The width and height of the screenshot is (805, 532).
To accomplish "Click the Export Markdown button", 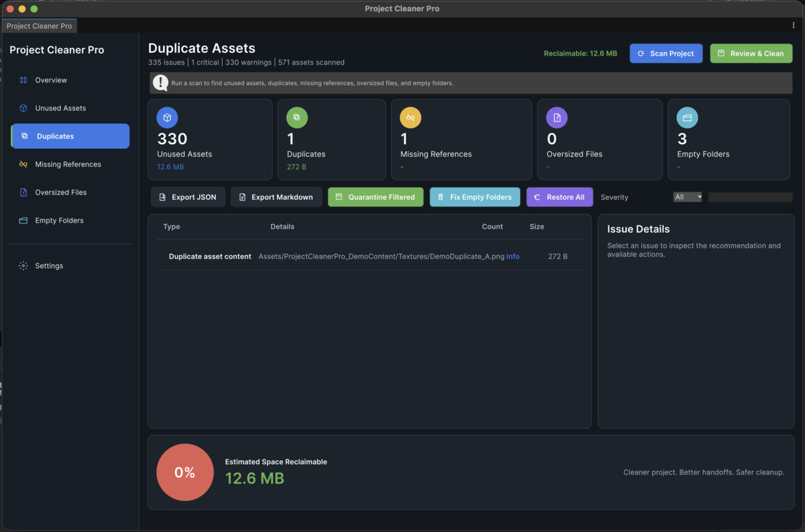I will (x=276, y=197).
